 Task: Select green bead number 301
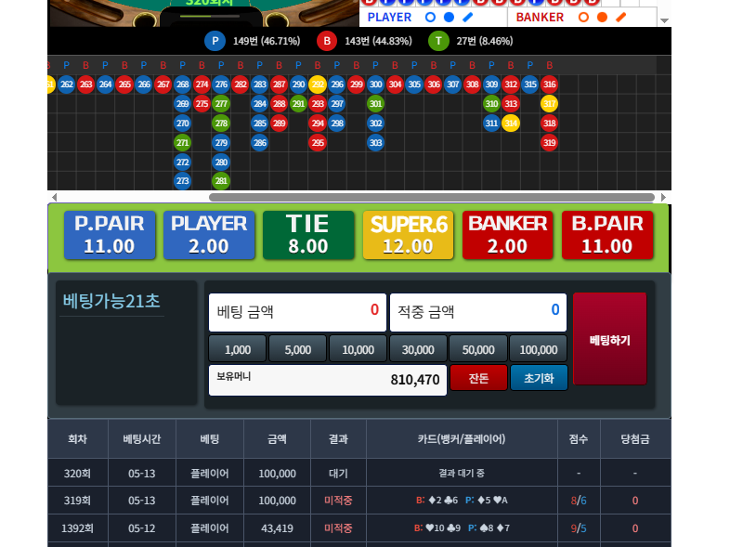[375, 104]
